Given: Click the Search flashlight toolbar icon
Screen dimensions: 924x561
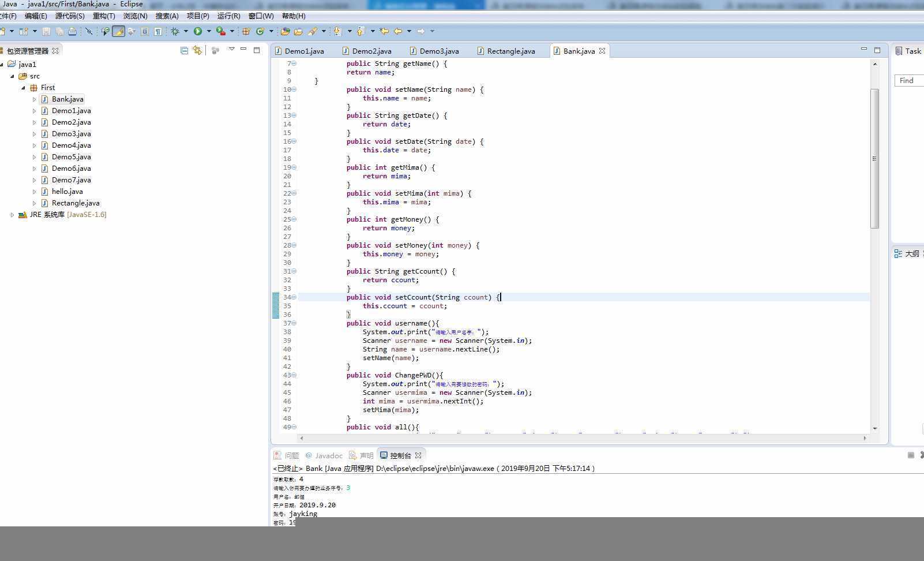Looking at the screenshot, I should tap(313, 31).
